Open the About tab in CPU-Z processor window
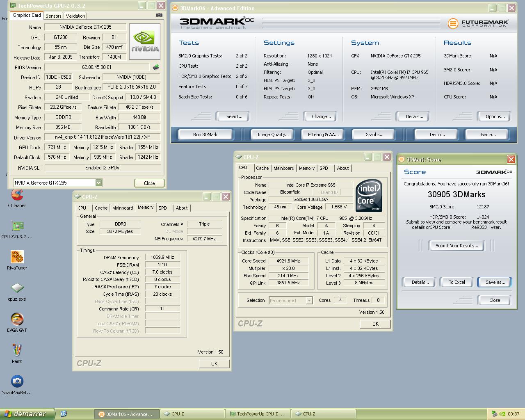This screenshot has width=525, height=420. point(343,168)
